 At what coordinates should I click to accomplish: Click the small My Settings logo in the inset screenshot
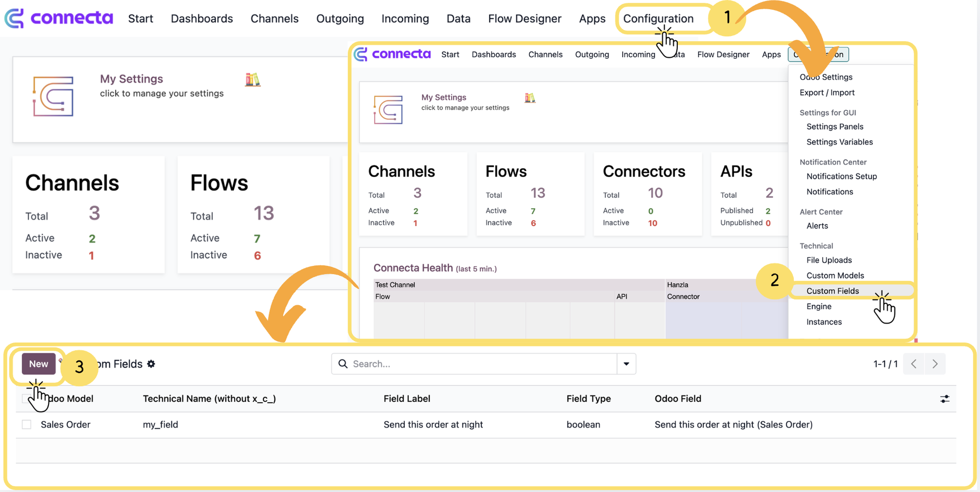(x=388, y=110)
